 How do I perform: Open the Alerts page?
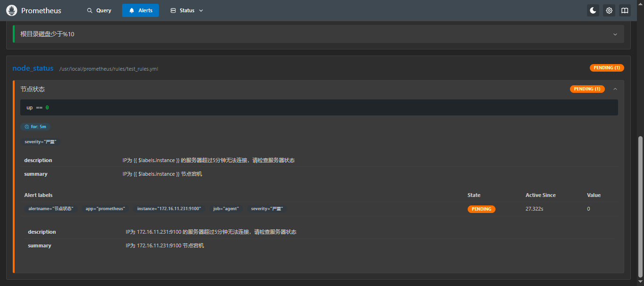pos(140,10)
